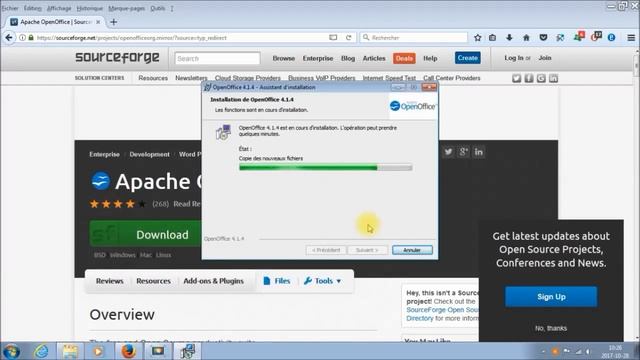Open File Explorer from taskbar

click(x=70, y=351)
